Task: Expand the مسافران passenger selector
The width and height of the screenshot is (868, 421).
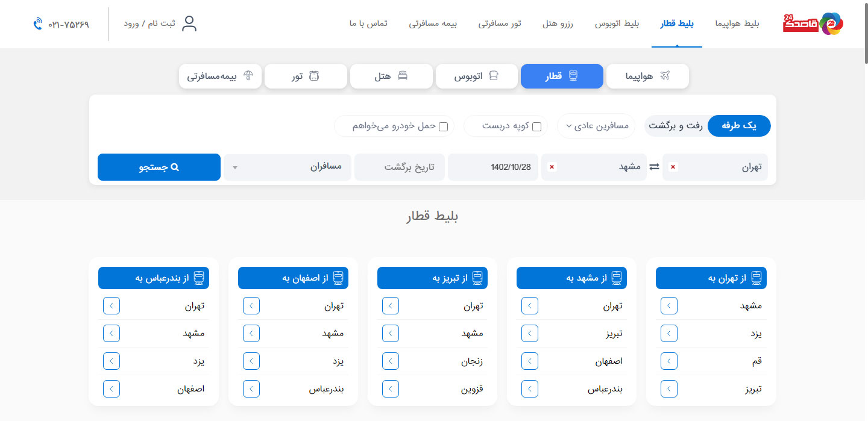Action: pos(287,167)
